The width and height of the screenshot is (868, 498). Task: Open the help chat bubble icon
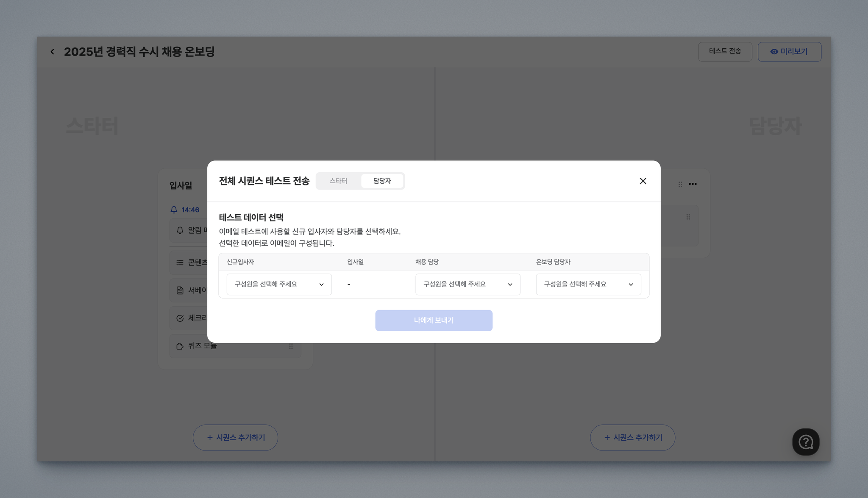[x=805, y=442]
